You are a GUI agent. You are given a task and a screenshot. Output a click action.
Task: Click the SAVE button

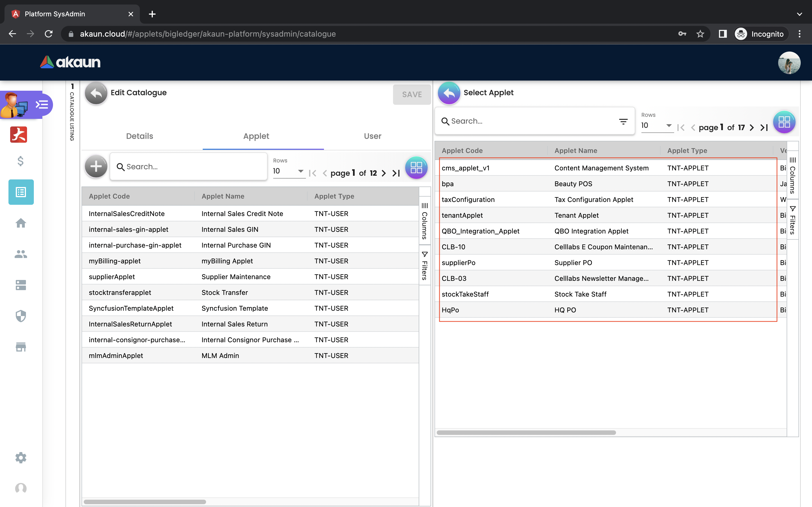pos(412,95)
